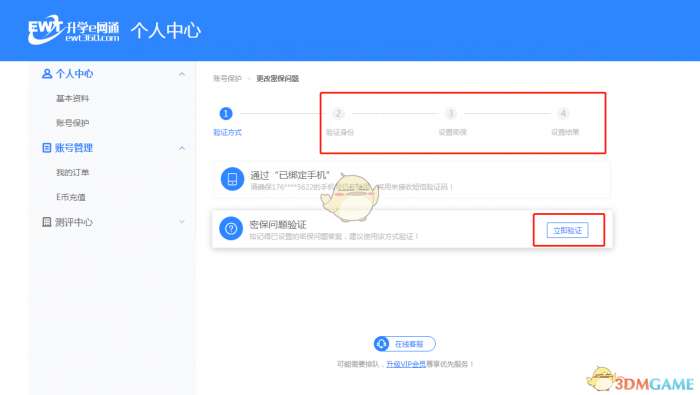Open 基本资料 in the sidebar
This screenshot has width=700, height=395.
[72, 98]
